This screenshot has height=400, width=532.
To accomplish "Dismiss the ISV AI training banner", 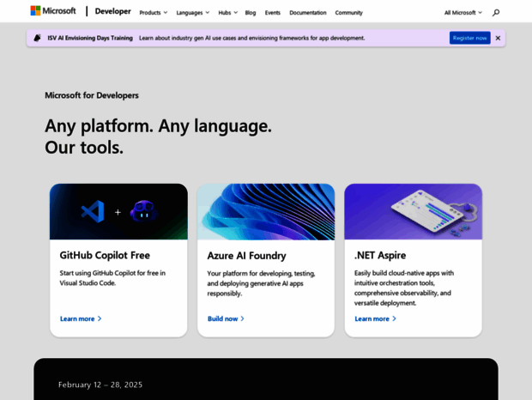I will coord(498,38).
